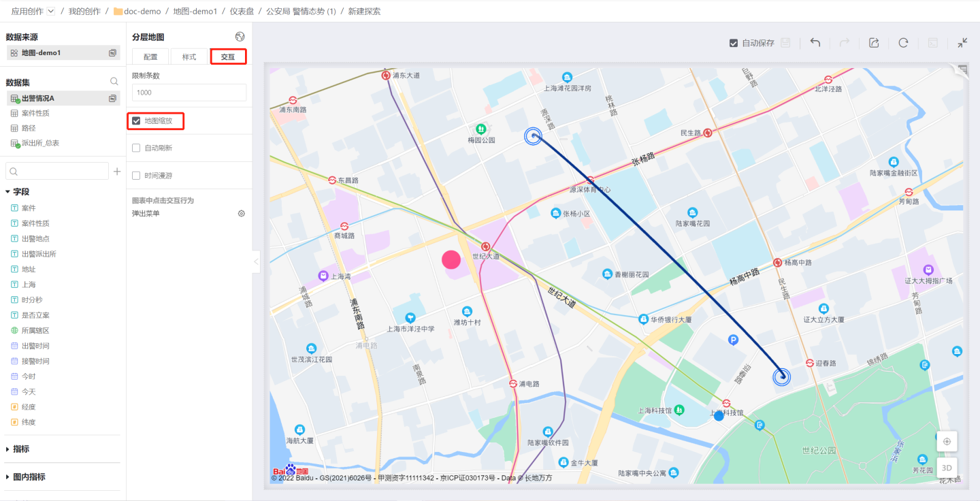Screen dimensions: 980x501
Task: Click the export/share icon in toolbar
Action: [874, 42]
